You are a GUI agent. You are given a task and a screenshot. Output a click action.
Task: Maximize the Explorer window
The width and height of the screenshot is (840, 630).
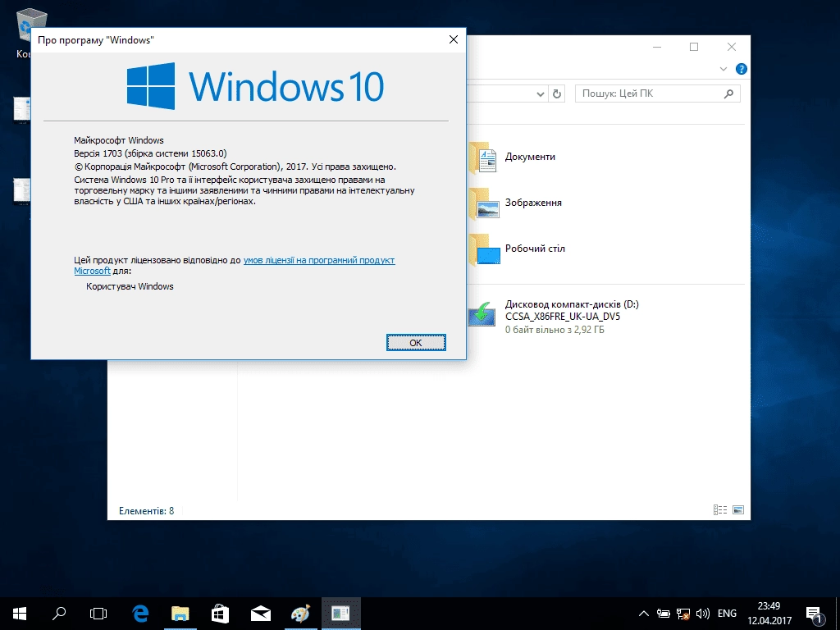[x=694, y=47]
